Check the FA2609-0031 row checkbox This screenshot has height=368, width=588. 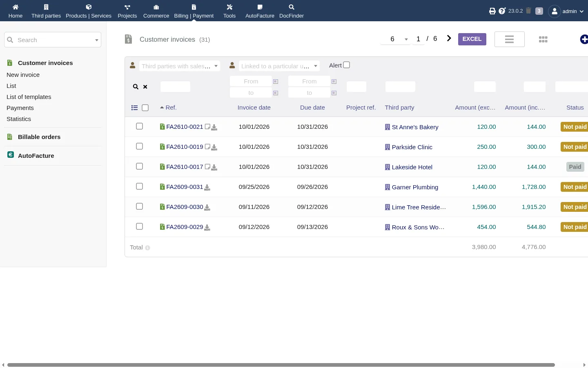click(139, 186)
